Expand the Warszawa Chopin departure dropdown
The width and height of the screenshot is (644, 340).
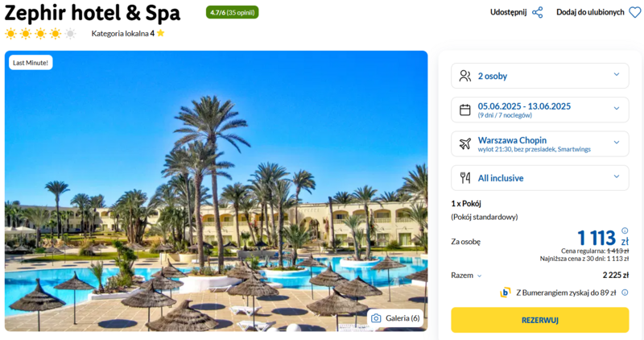(x=539, y=144)
